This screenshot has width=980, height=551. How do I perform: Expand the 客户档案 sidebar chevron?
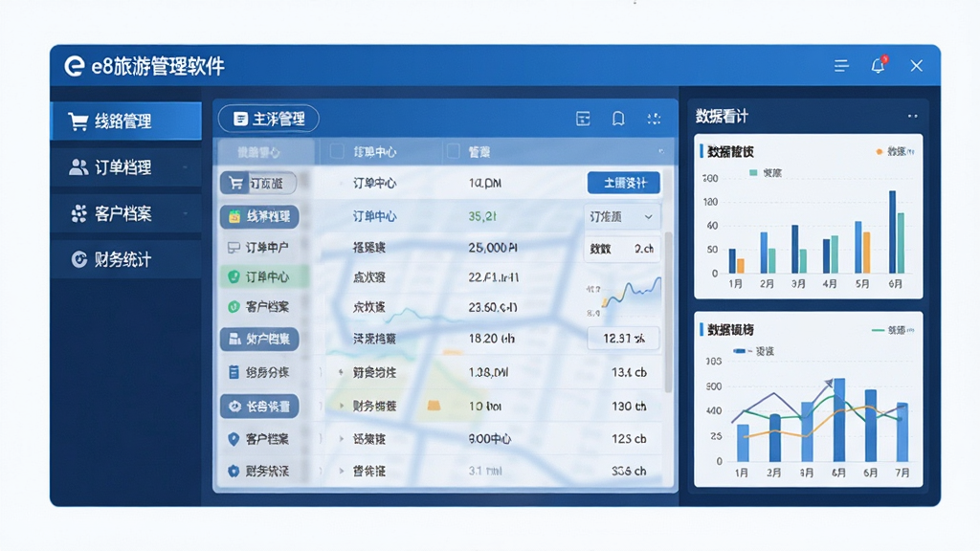185,213
